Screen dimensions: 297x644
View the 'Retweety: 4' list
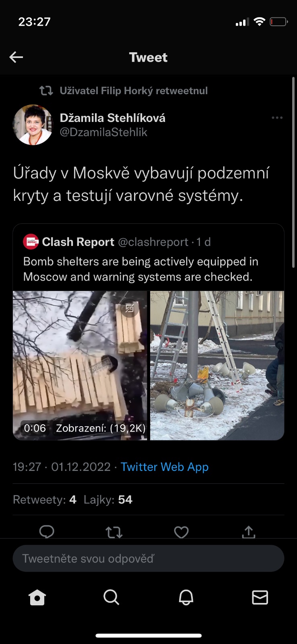pyautogui.click(x=45, y=500)
